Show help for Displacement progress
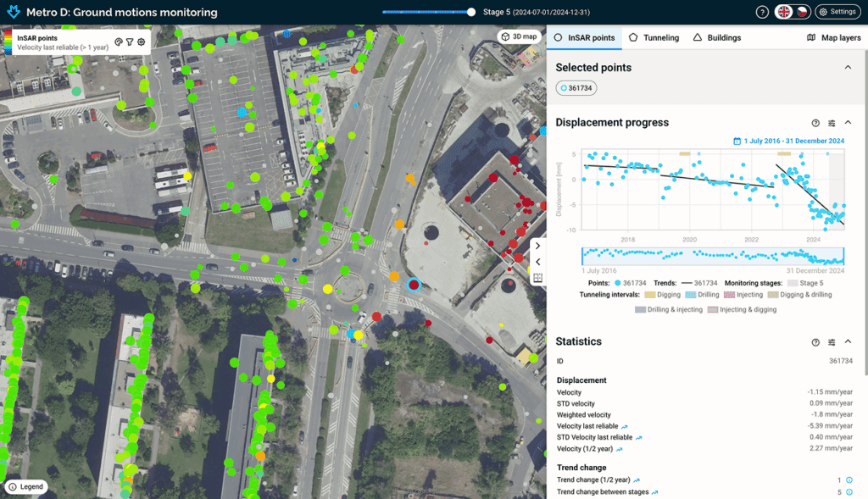Screen dimensions: 868x499 coord(815,123)
